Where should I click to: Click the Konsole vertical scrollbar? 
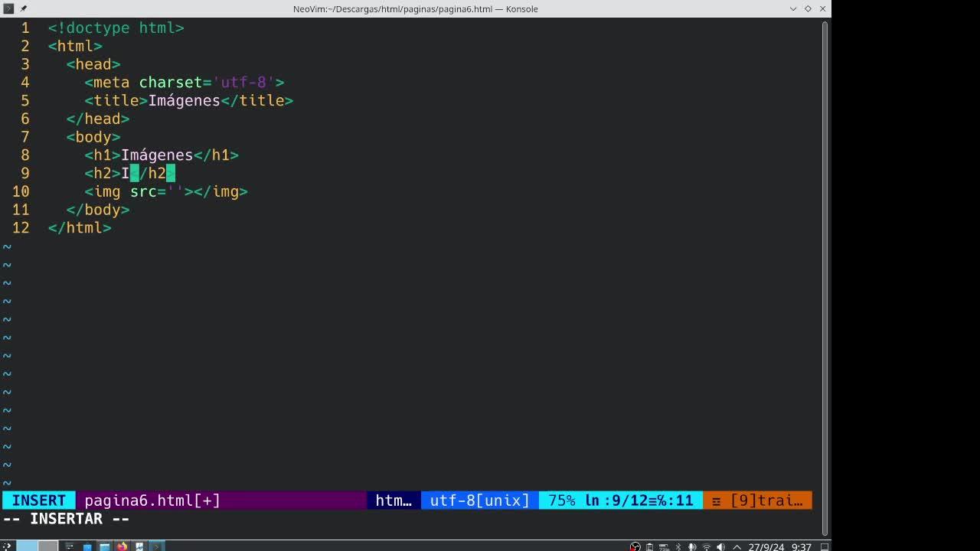click(x=825, y=277)
